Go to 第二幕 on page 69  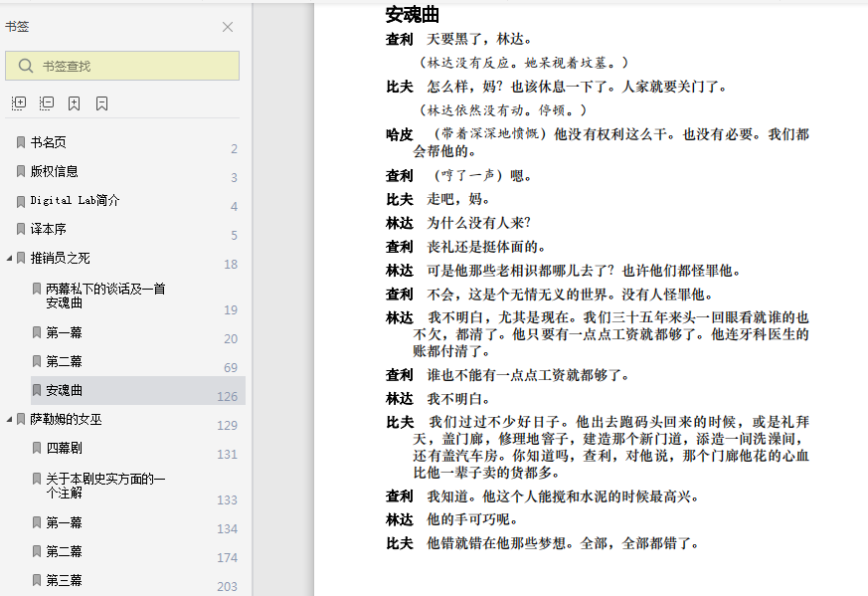point(65,361)
